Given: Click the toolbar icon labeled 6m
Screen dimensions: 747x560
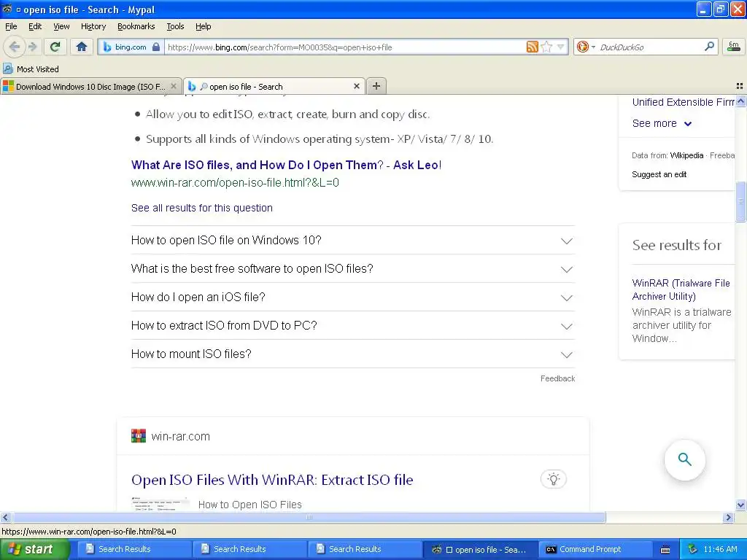Looking at the screenshot, I should (x=734, y=47).
